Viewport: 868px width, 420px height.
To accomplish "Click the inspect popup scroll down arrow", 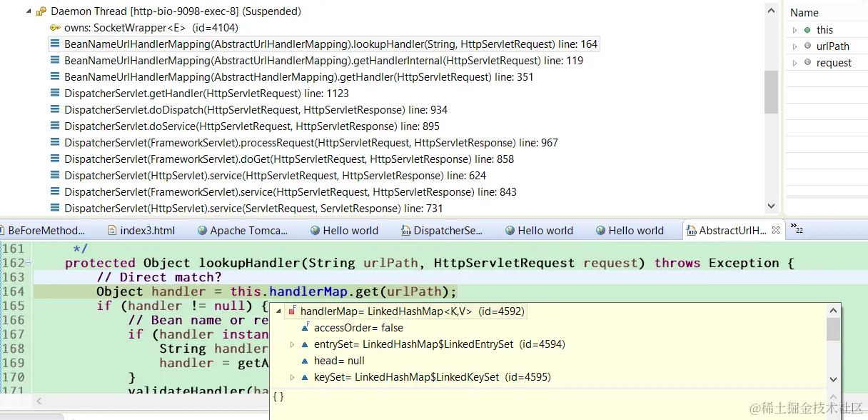I will tap(834, 379).
